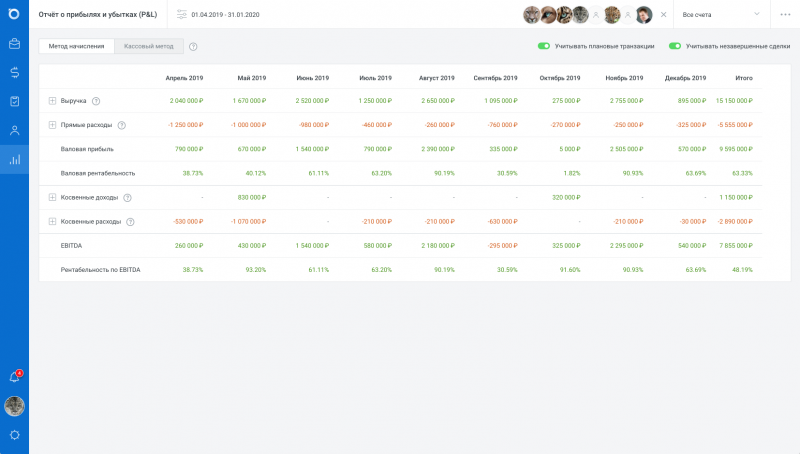
Task: Clear selected users with the X button
Action: tap(663, 15)
